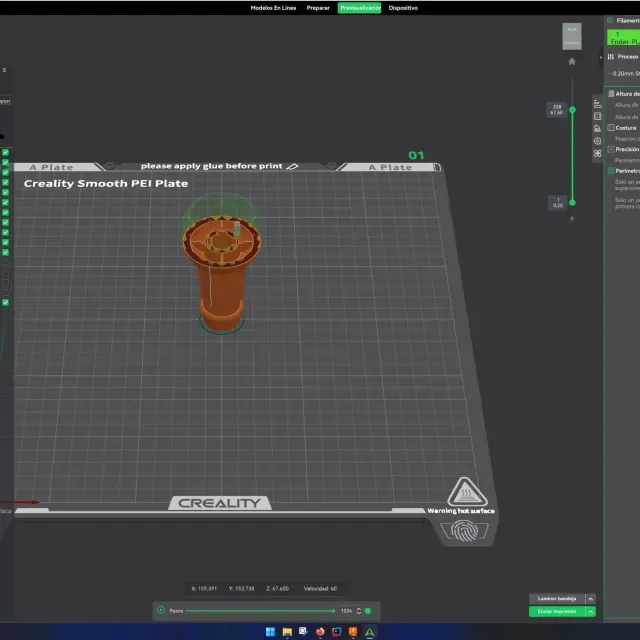Viewport: 640px width, 640px height.
Task: Click the Altura de capa section icon
Action: pyautogui.click(x=611, y=93)
